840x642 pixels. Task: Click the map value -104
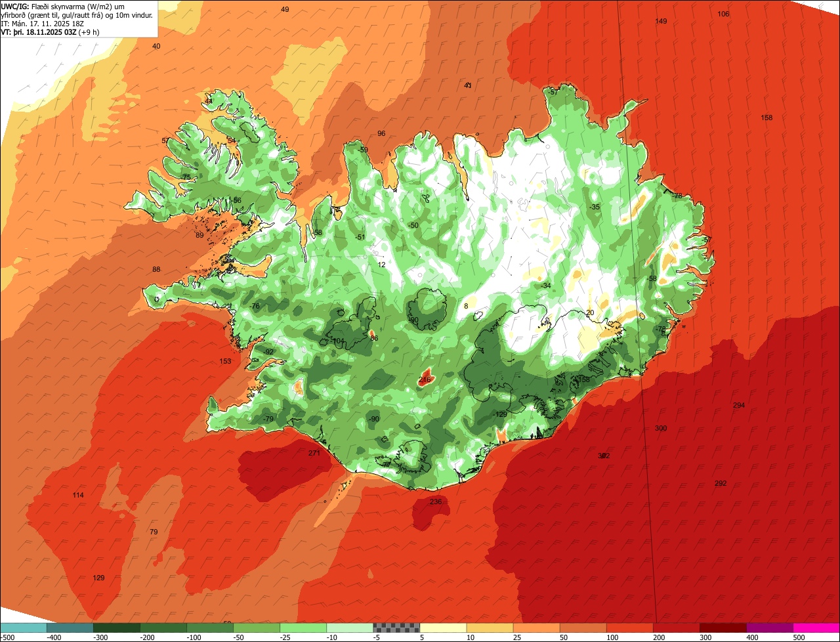coord(337,341)
